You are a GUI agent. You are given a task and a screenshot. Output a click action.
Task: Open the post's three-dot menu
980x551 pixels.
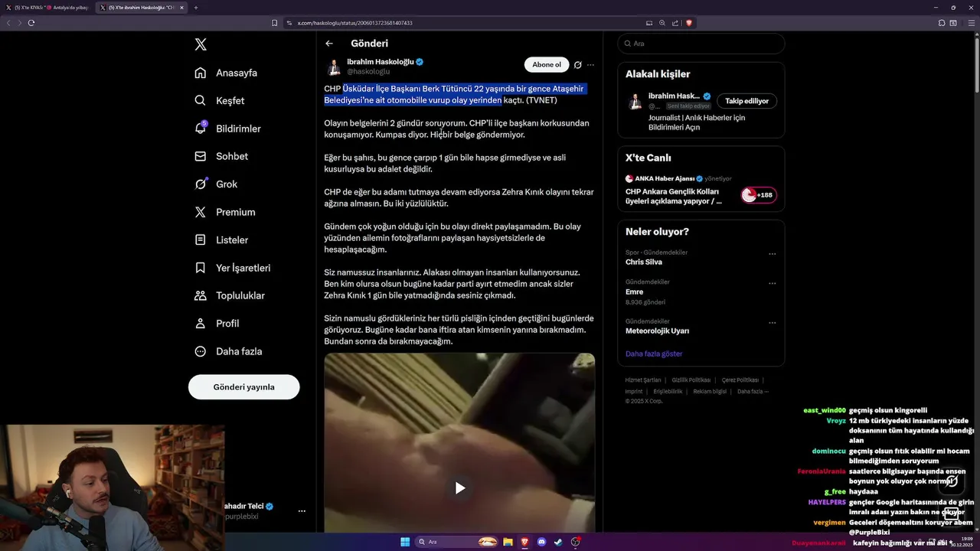[590, 65]
